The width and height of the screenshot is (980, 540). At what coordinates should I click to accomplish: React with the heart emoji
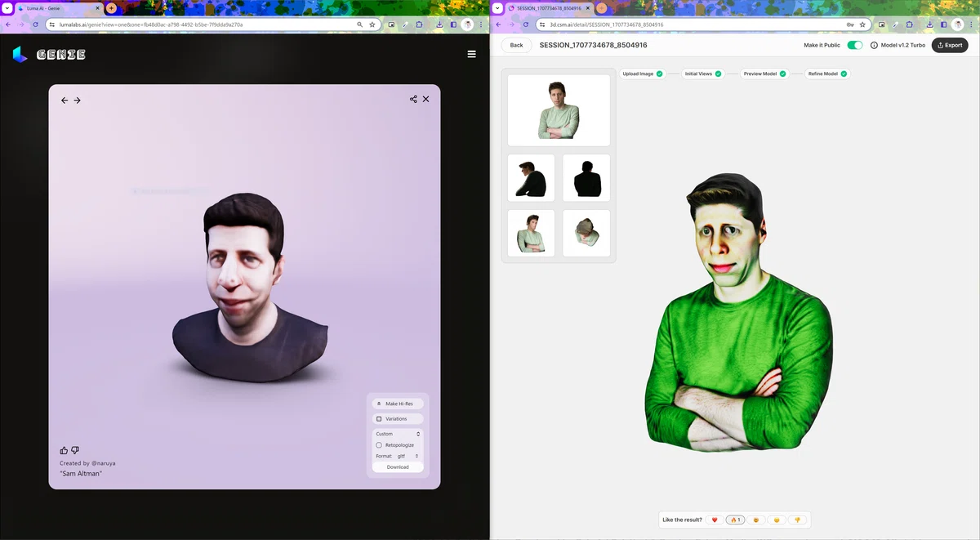pos(715,520)
